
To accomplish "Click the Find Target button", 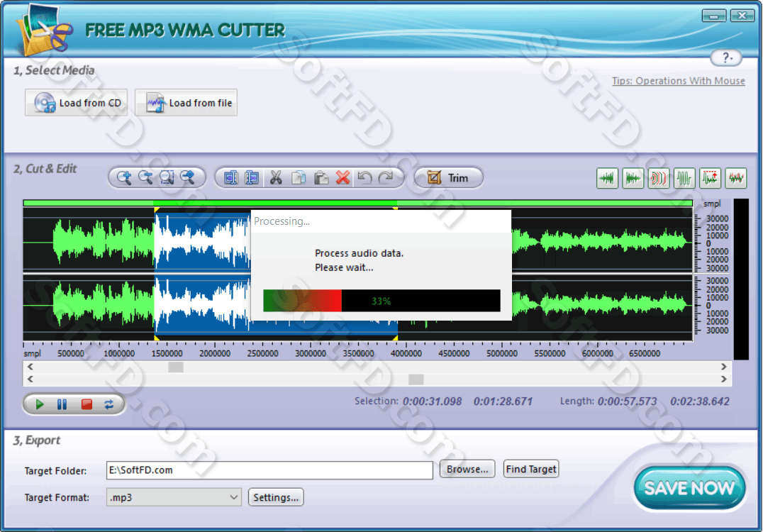I will [531, 469].
